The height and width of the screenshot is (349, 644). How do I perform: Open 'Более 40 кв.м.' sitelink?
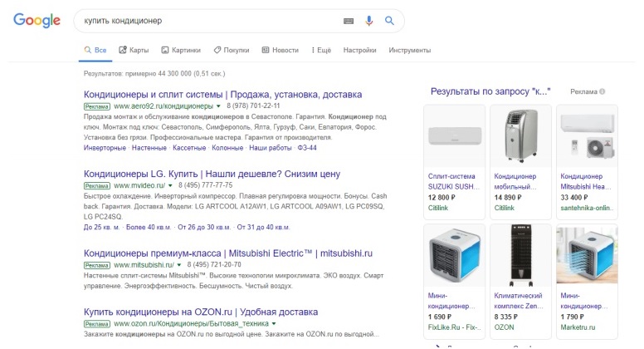pos(149,227)
